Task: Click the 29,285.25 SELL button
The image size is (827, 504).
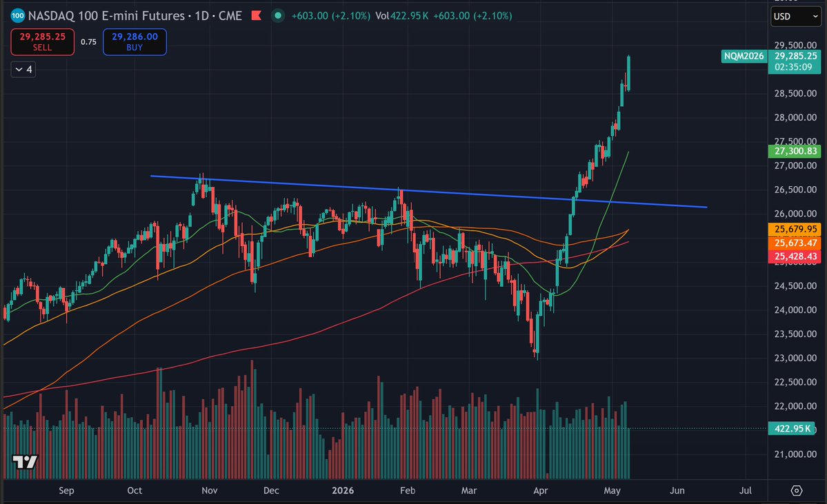Action: click(42, 41)
